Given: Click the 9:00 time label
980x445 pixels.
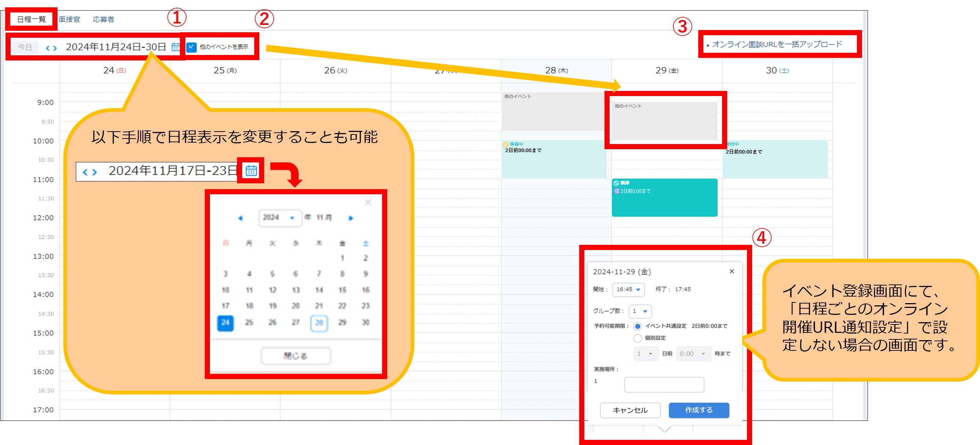Looking at the screenshot, I should click(x=45, y=102).
